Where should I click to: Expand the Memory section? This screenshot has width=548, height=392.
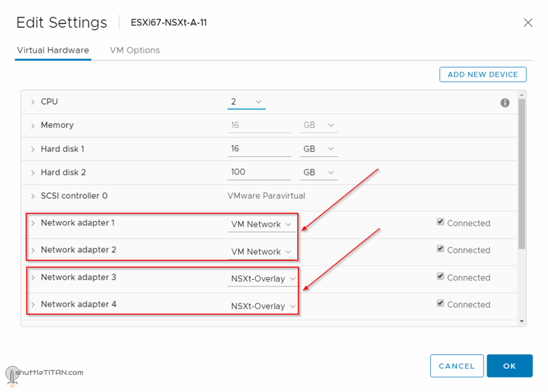(x=33, y=125)
